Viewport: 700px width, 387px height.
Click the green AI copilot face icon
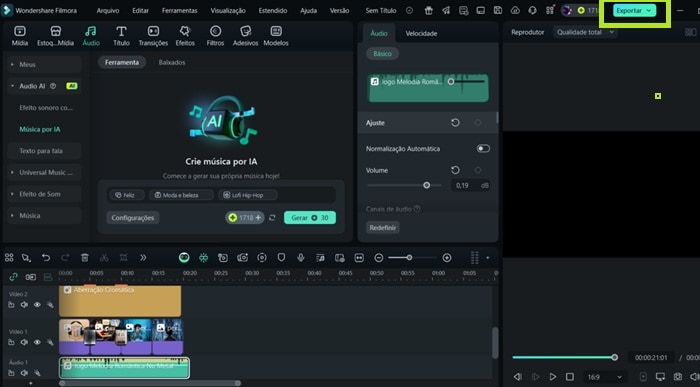pos(184,258)
